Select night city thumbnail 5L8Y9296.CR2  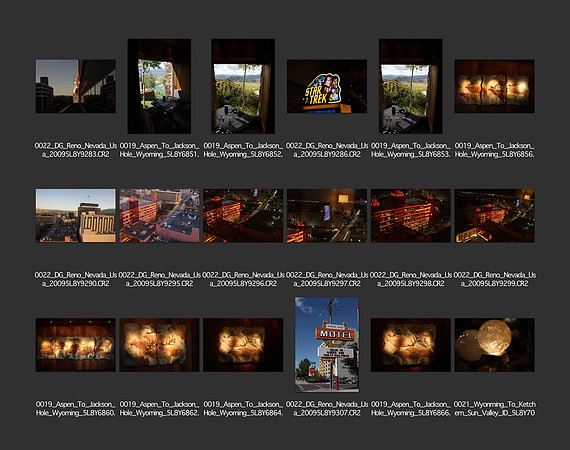243,216
